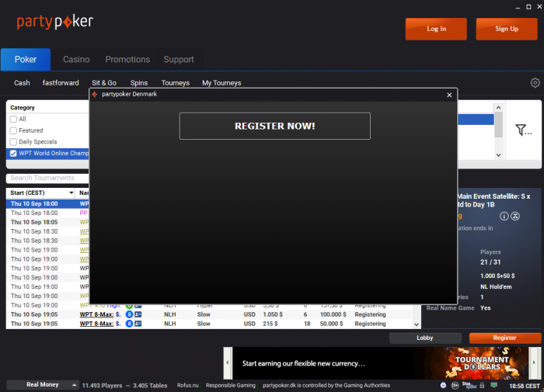Click the 8-max badge on the 1.050 $ row

tap(129, 314)
